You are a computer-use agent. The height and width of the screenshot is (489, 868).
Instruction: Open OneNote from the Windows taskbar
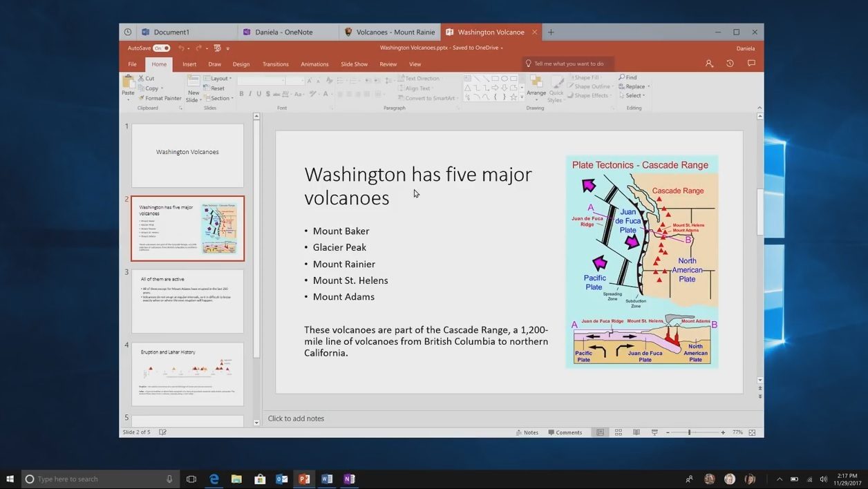click(x=350, y=479)
